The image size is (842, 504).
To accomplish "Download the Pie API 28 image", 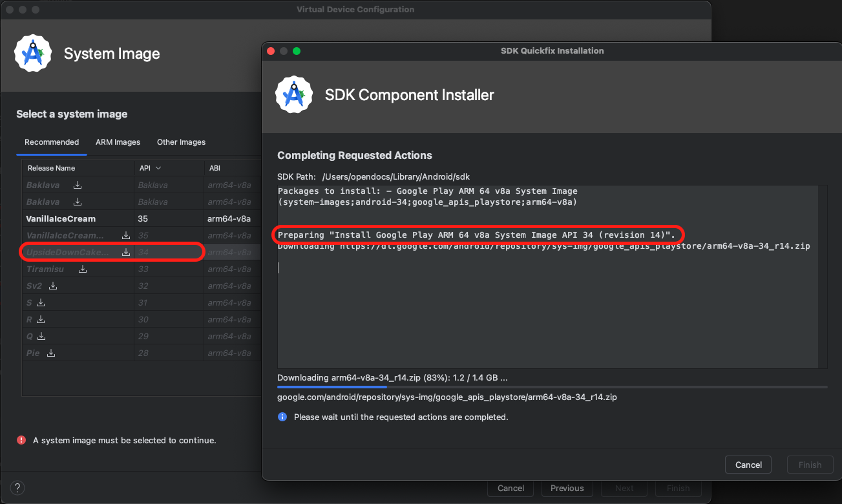I will [51, 353].
